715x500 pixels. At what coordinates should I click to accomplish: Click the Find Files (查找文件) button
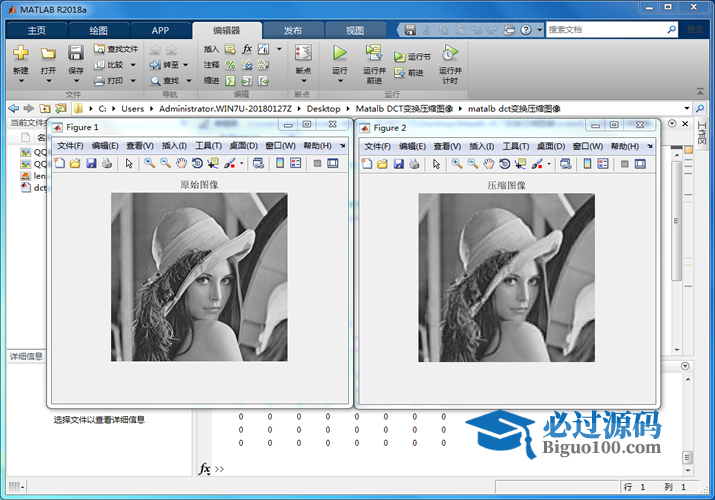(116, 49)
